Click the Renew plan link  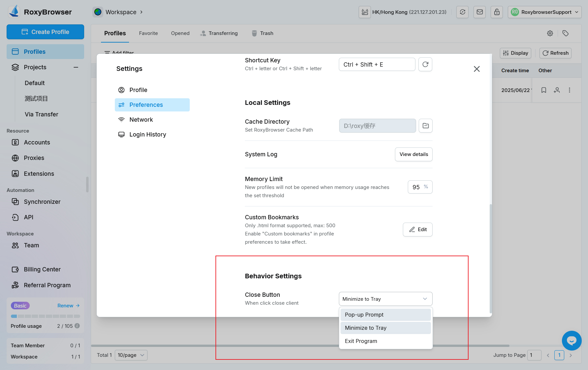click(68, 306)
